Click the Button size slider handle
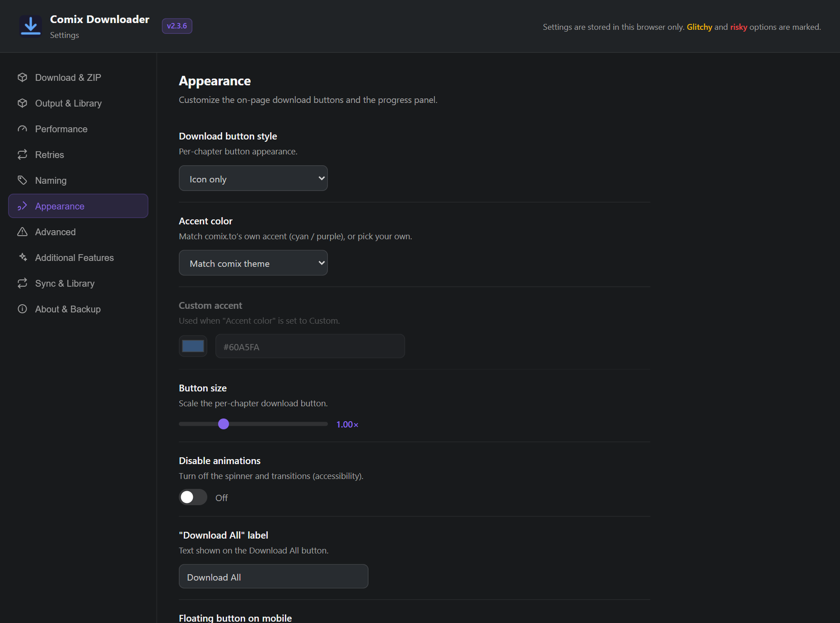The width and height of the screenshot is (840, 623). click(224, 424)
